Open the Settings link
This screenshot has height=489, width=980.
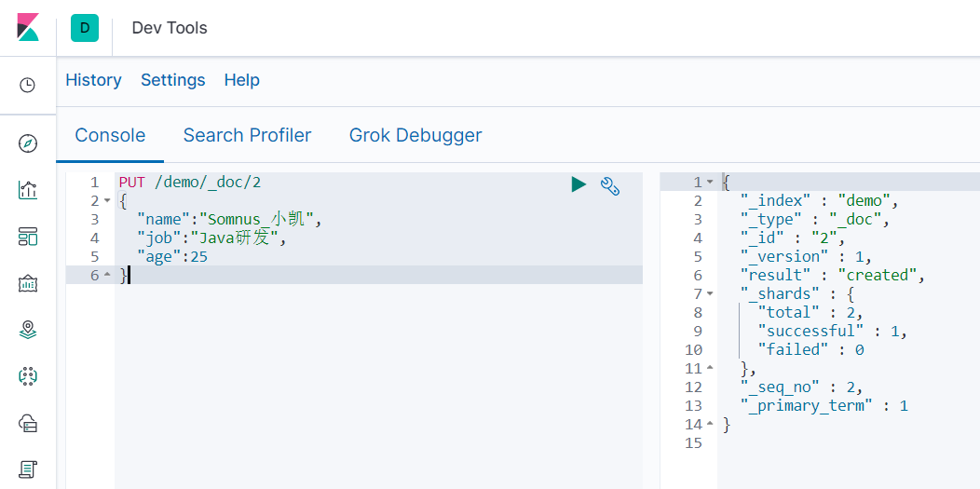coord(172,80)
